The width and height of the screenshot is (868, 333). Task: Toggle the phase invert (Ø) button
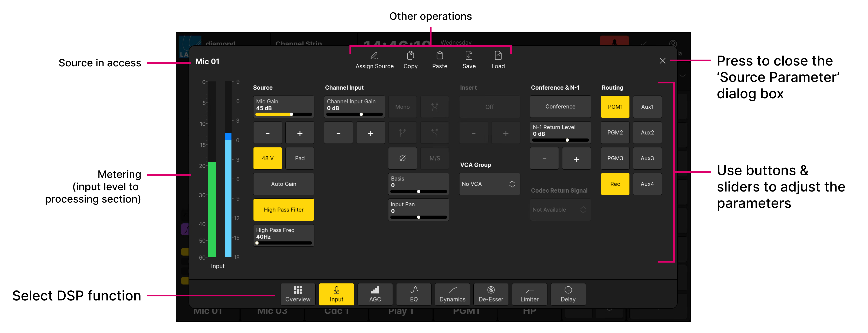(402, 158)
